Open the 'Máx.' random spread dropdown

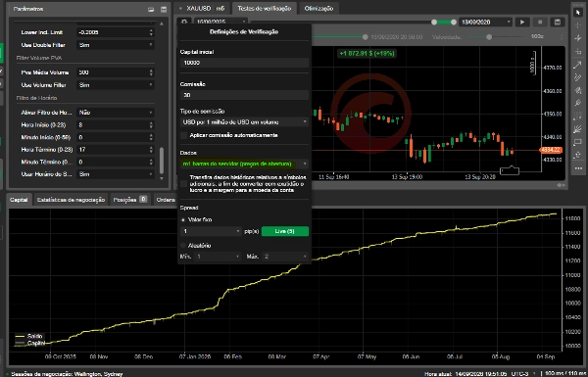[285, 257]
